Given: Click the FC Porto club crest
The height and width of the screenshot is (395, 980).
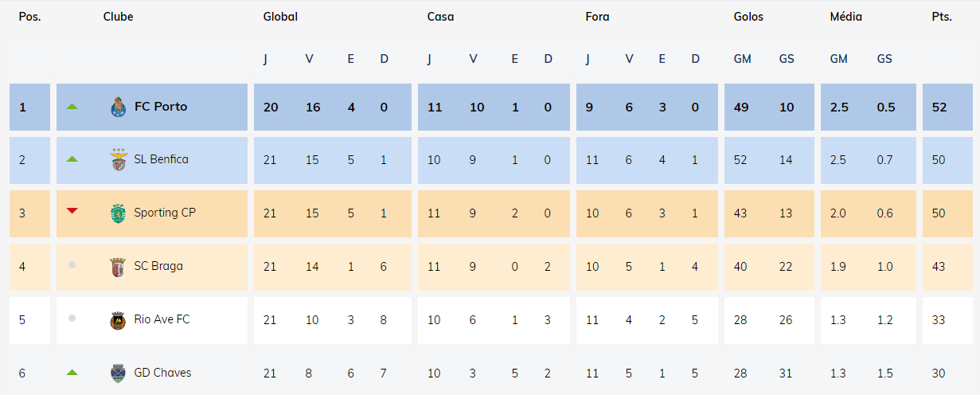Looking at the screenshot, I should pos(118,107).
